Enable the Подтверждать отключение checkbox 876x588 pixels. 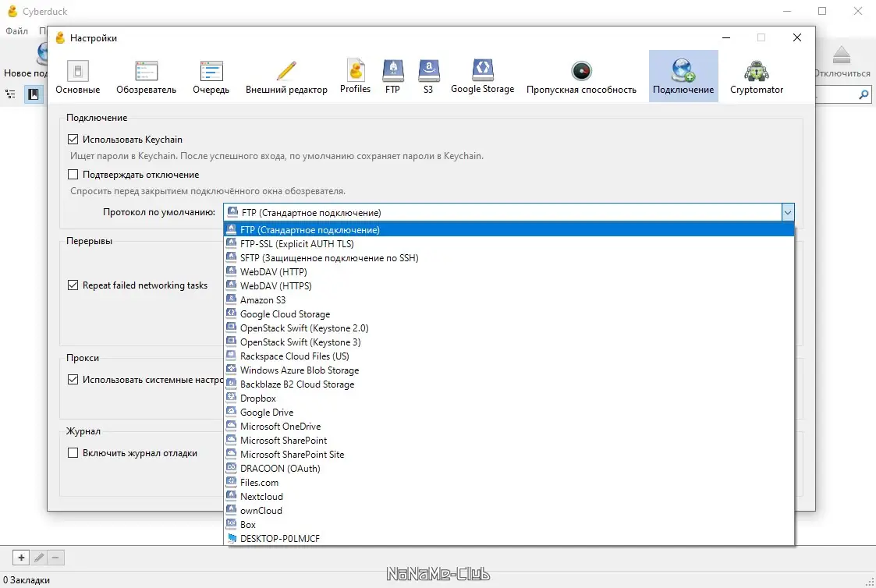73,174
